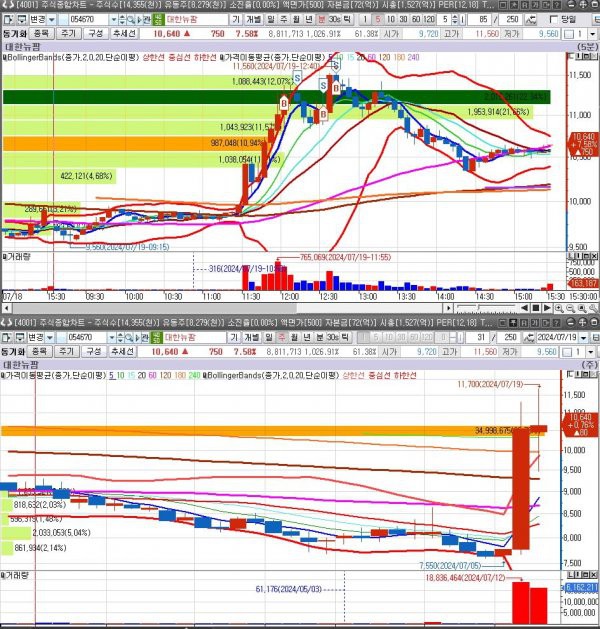Expand the stock code 054670 dropdown in the upper toolbar
Screen dimensions: 600x629
114,19
